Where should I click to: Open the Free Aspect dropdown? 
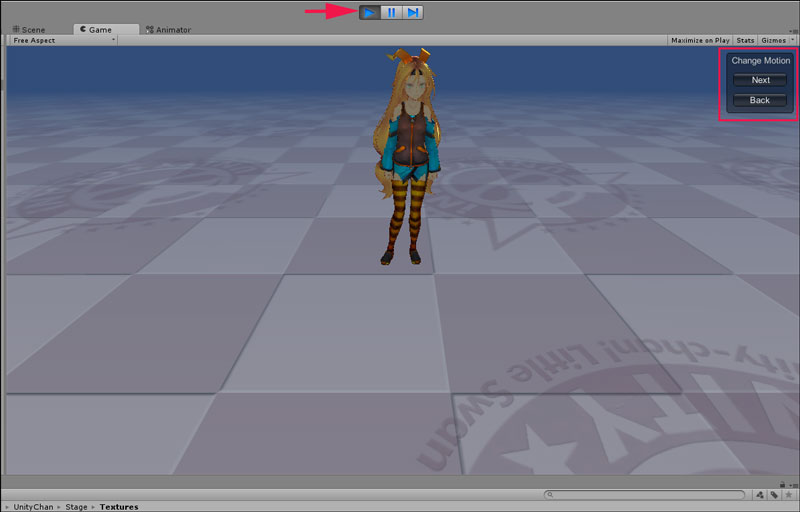pyautogui.click(x=63, y=40)
